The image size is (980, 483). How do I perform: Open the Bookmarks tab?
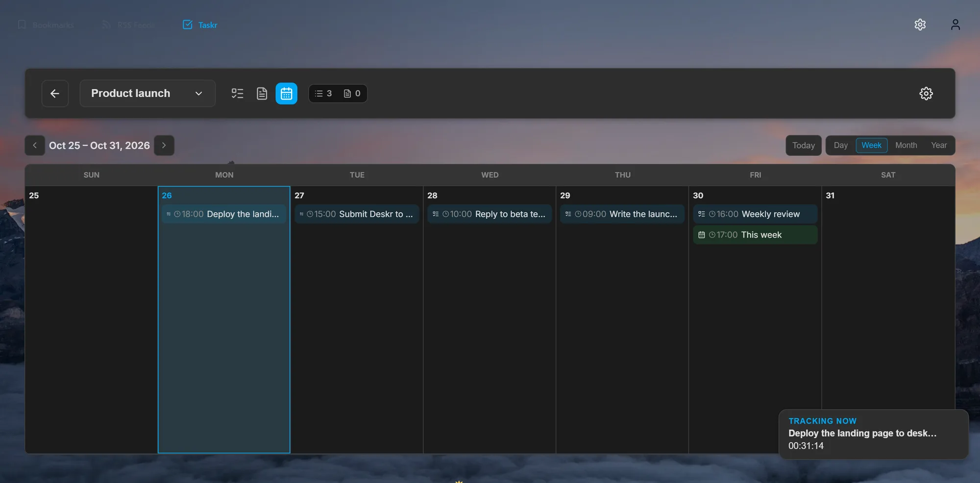[46, 25]
